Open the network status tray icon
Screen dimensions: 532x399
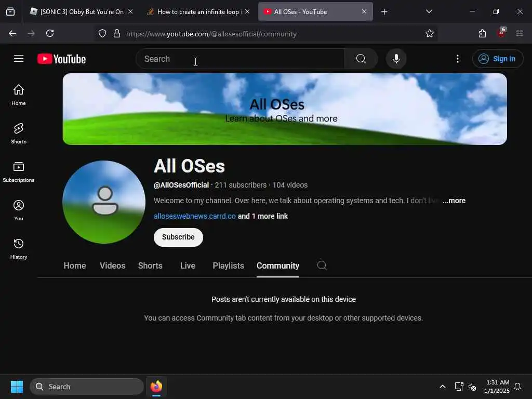[x=459, y=387]
